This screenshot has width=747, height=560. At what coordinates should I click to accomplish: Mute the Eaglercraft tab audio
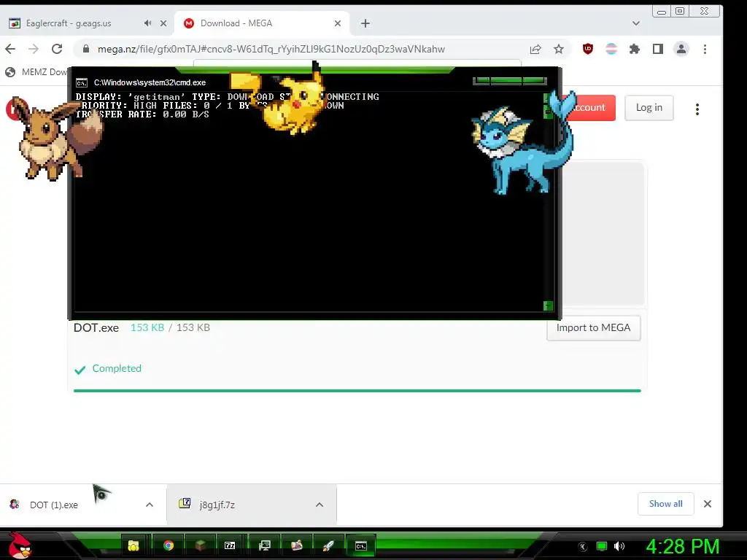point(147,23)
